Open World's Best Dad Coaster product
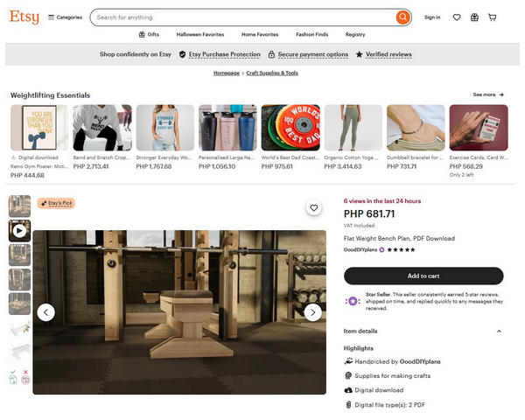Viewport: 525px width, 420px height. tap(290, 128)
